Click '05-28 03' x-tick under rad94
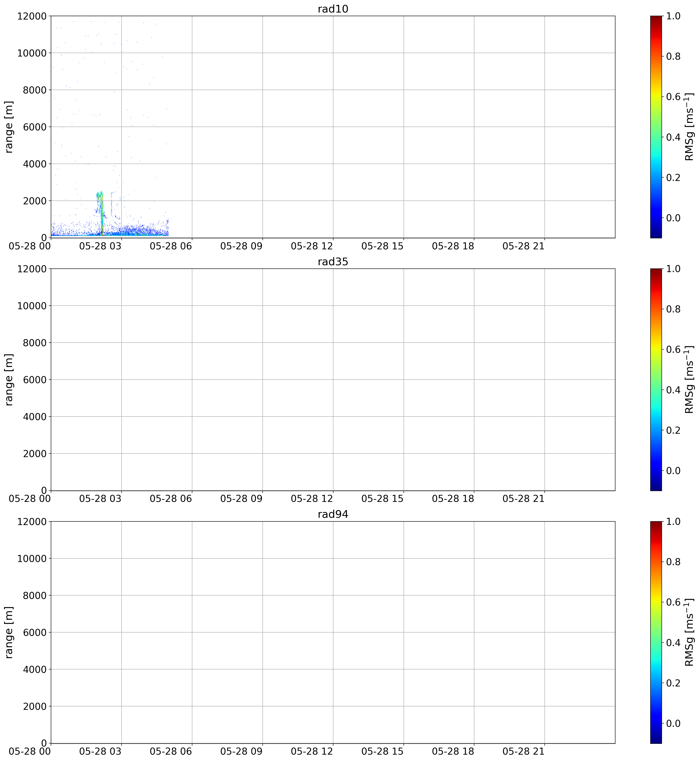Image resolution: width=700 pixels, height=761 pixels. 100,751
